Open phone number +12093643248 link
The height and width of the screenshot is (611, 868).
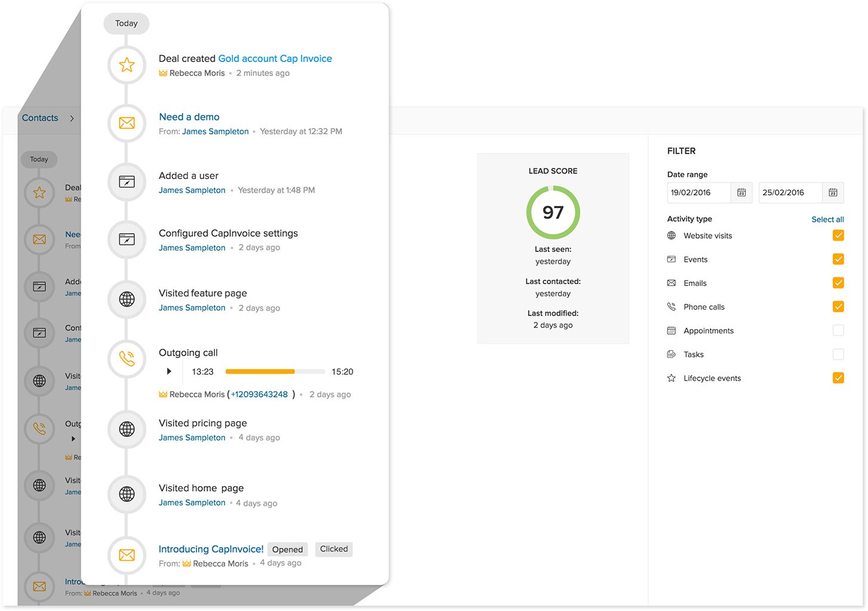259,394
